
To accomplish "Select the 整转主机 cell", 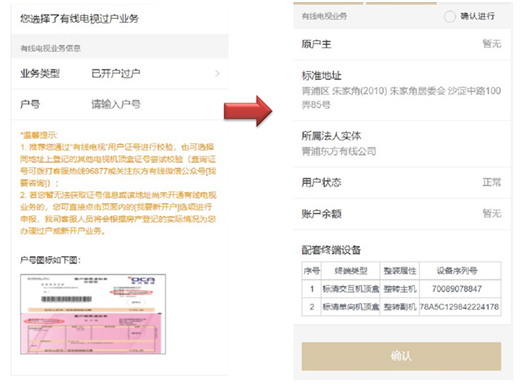I will click(400, 289).
